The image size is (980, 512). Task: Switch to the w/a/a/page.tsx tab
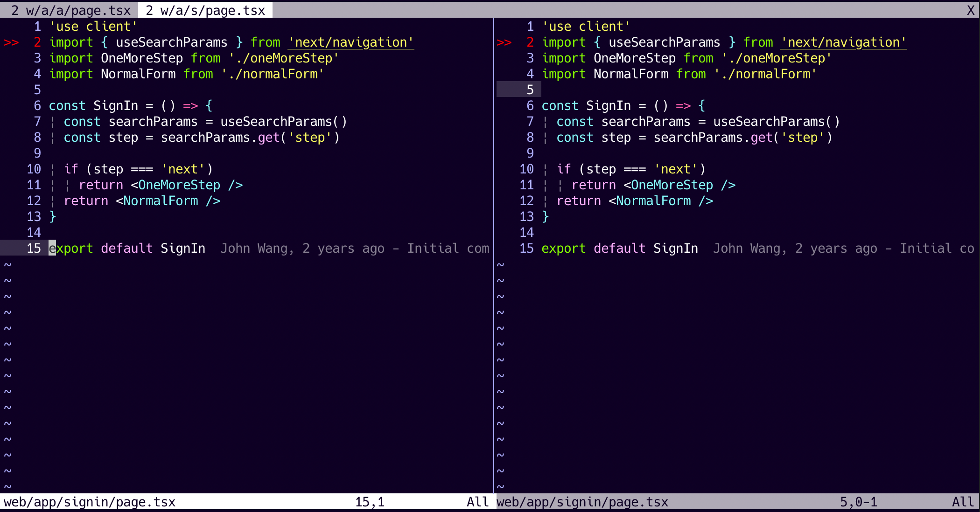71,10
